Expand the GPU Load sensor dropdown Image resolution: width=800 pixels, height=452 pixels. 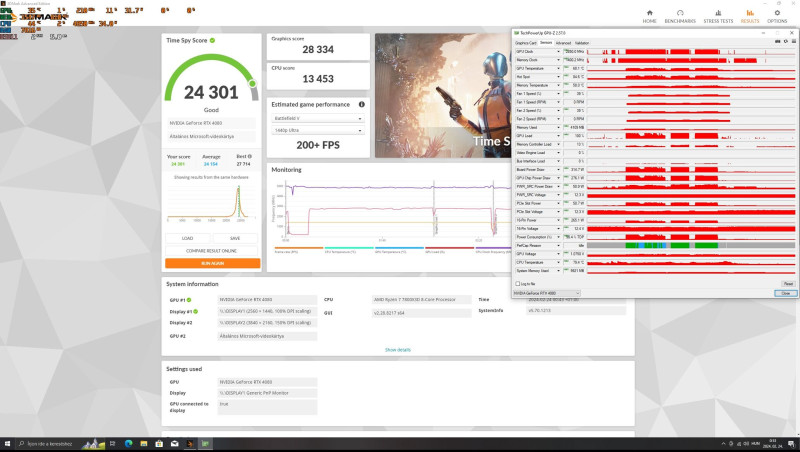click(558, 136)
